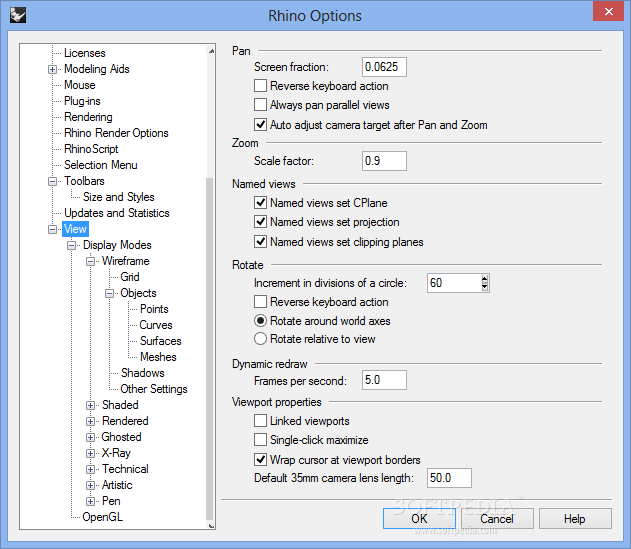Click the Rhino icon in the title bar
631x549 pixels.
tap(17, 15)
